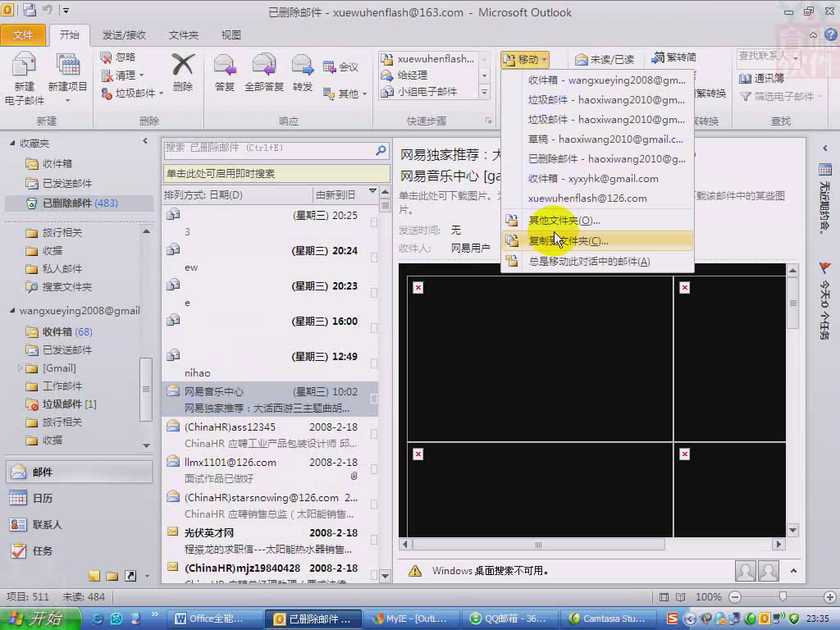
Task: Click the shortcuts icon at navigation pane bottom
Action: [x=130, y=576]
